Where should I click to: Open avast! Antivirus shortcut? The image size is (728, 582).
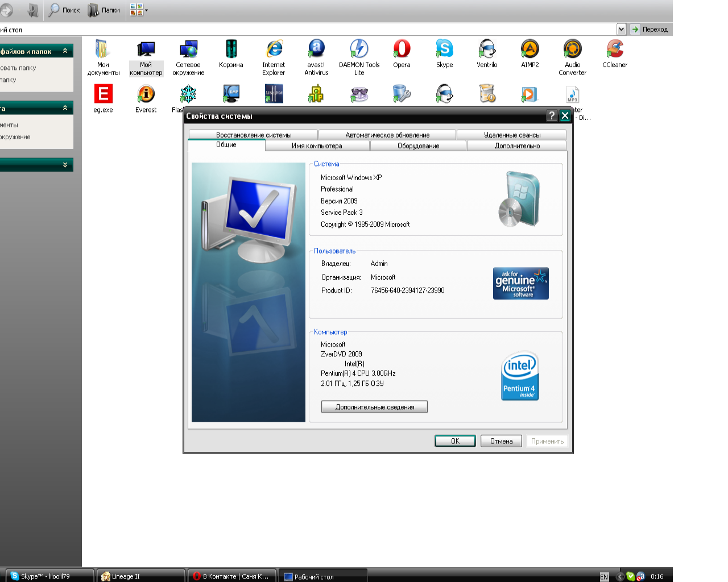tap(316, 57)
